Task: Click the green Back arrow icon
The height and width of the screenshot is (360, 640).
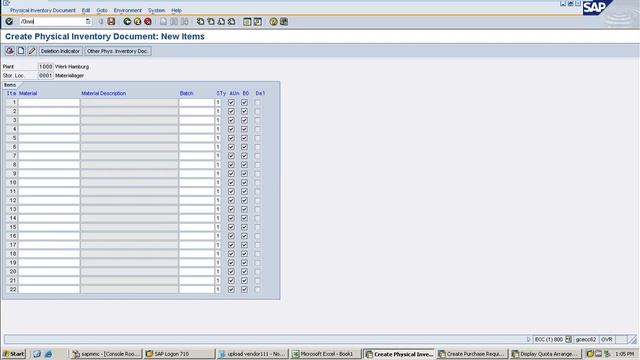Action: (x=127, y=22)
